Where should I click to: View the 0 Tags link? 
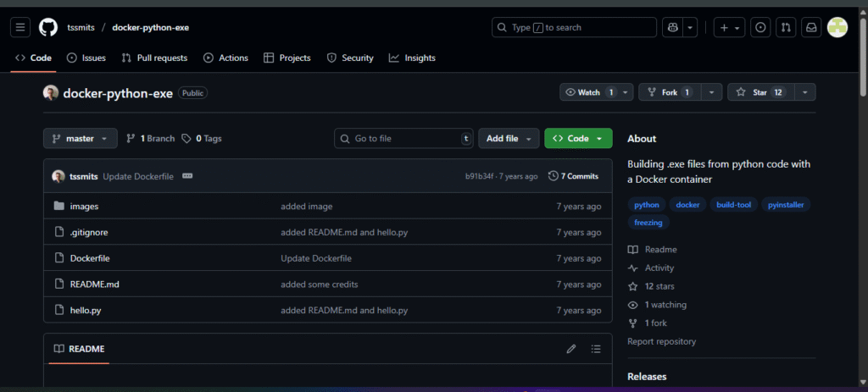pos(202,138)
